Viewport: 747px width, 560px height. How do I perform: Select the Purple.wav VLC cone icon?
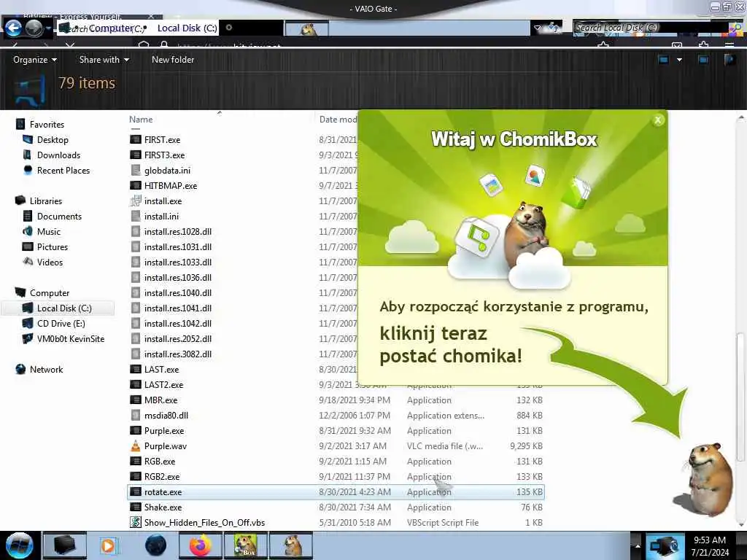pos(135,446)
